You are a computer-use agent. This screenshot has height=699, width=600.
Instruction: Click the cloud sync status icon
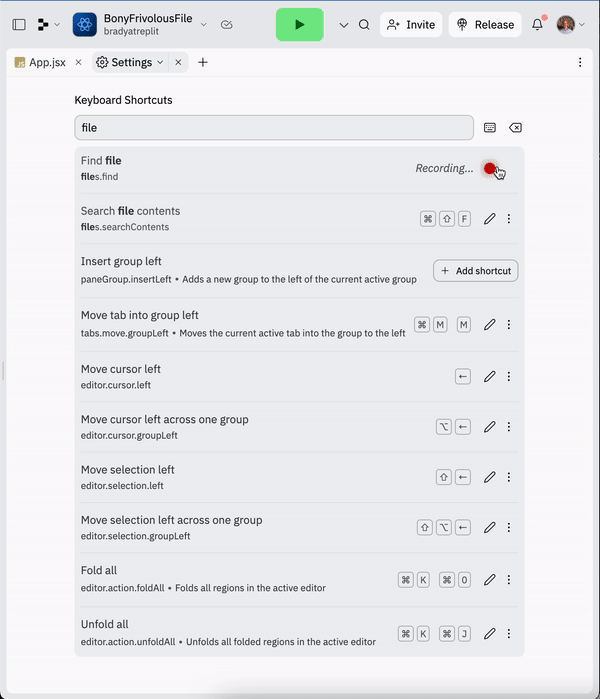[x=226, y=25]
